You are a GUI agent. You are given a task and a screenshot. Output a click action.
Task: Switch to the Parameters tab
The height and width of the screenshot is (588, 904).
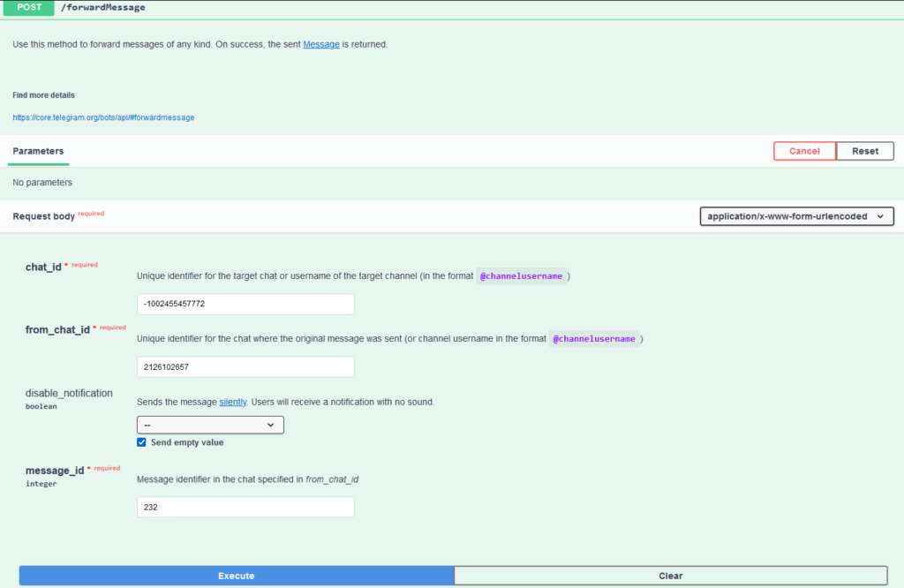click(x=38, y=151)
